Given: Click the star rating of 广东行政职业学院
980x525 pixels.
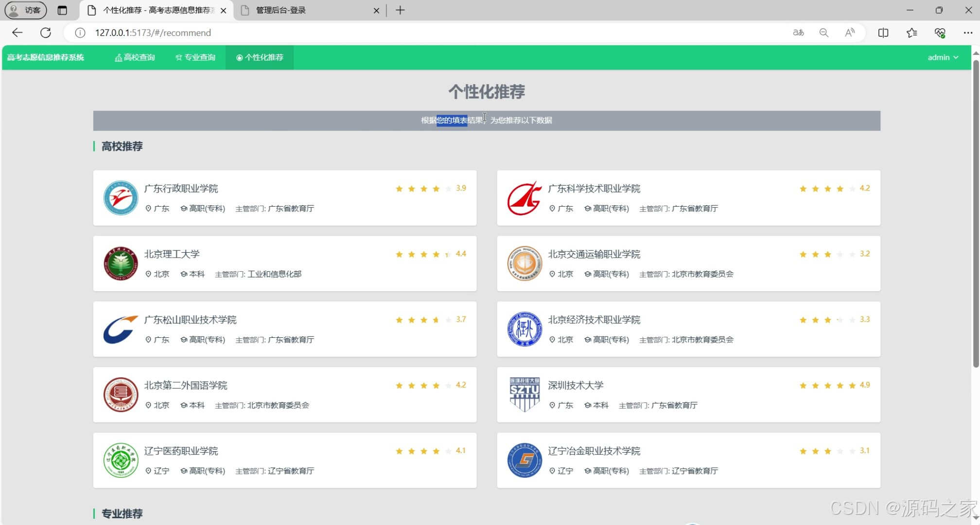Looking at the screenshot, I should (423, 189).
